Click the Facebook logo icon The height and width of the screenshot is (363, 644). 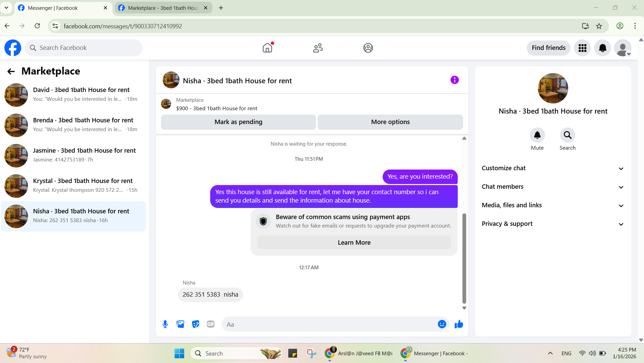pyautogui.click(x=13, y=48)
